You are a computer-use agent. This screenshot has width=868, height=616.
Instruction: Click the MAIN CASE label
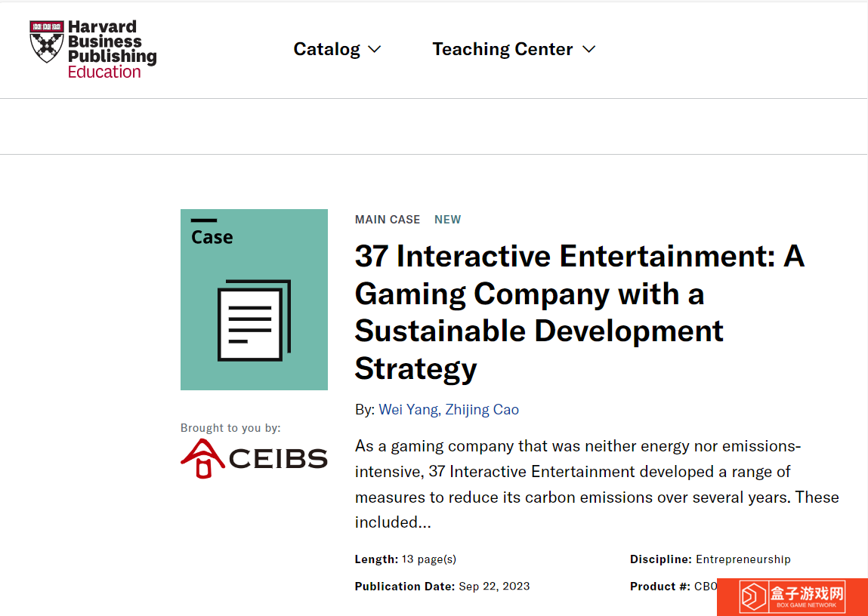388,220
